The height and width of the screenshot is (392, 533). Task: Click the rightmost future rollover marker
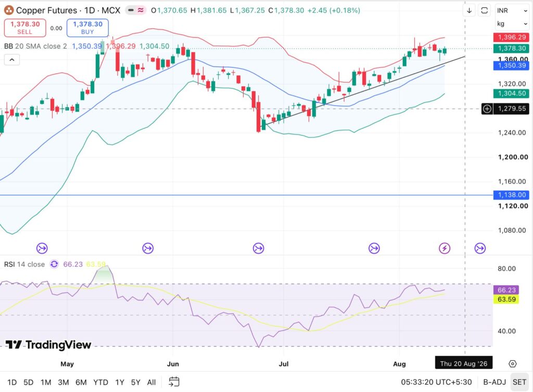[x=480, y=248]
